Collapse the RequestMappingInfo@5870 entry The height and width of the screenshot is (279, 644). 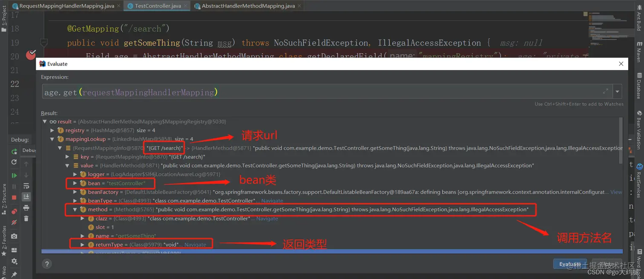click(60, 148)
